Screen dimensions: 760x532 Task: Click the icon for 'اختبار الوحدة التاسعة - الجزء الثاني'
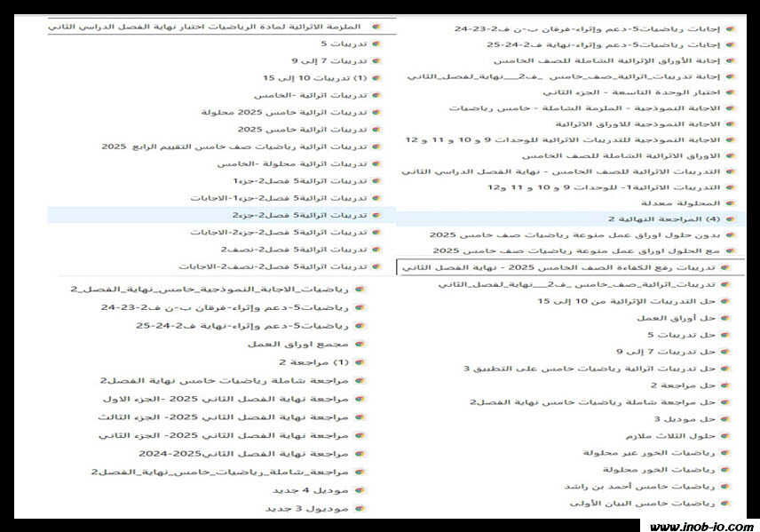coord(730,91)
